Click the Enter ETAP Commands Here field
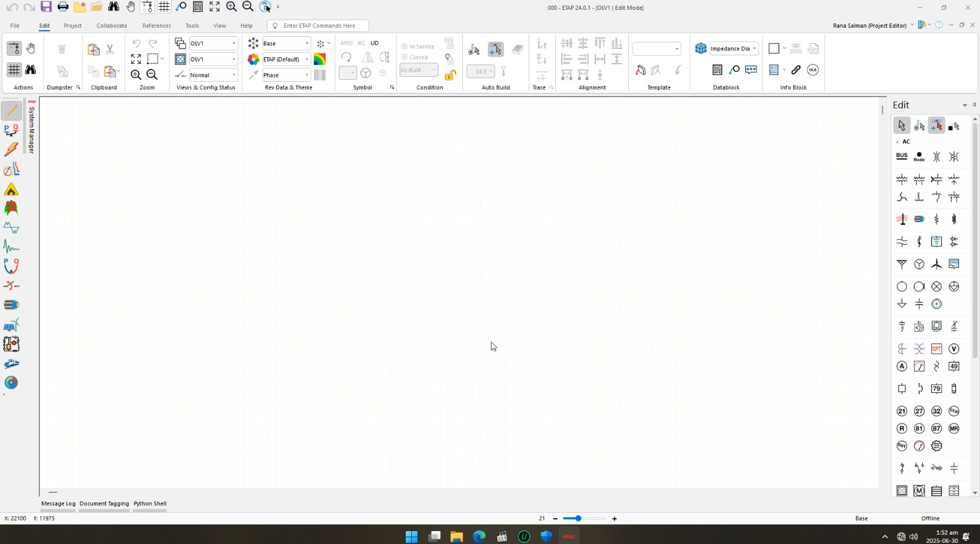This screenshot has height=544, width=980. [x=318, y=26]
